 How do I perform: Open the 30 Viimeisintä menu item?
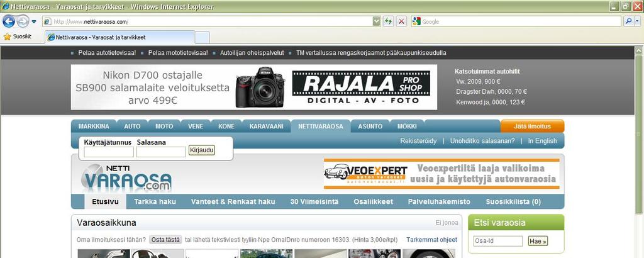[x=314, y=202]
